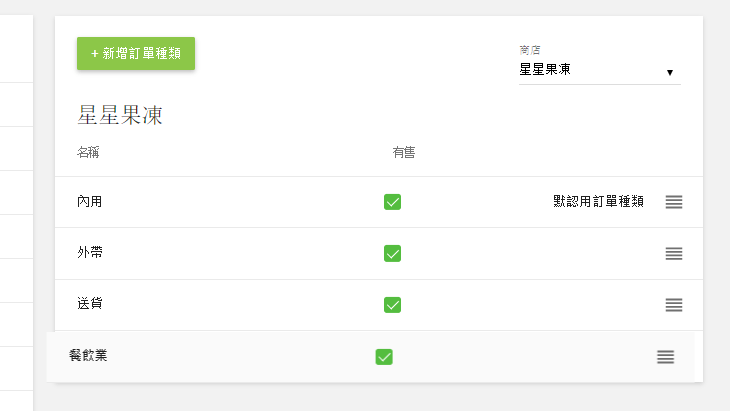The height and width of the screenshot is (411, 730).
Task: Click the 默認用訂單種類 label
Action: click(598, 201)
